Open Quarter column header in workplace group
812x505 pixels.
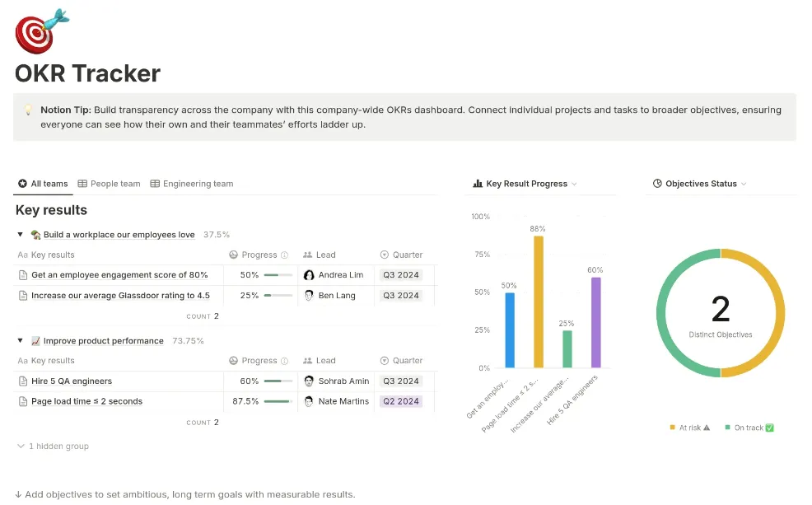point(402,255)
